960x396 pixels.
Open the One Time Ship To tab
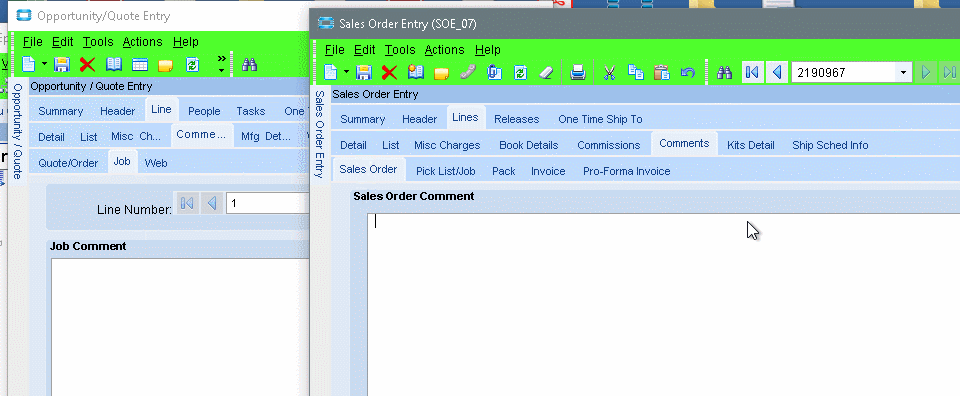600,119
